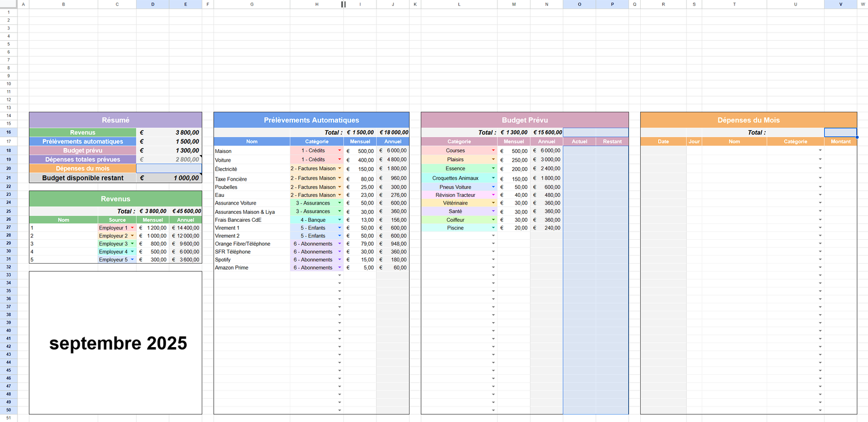Open the Employeur 5 source dropdown arrow

pos(132,260)
